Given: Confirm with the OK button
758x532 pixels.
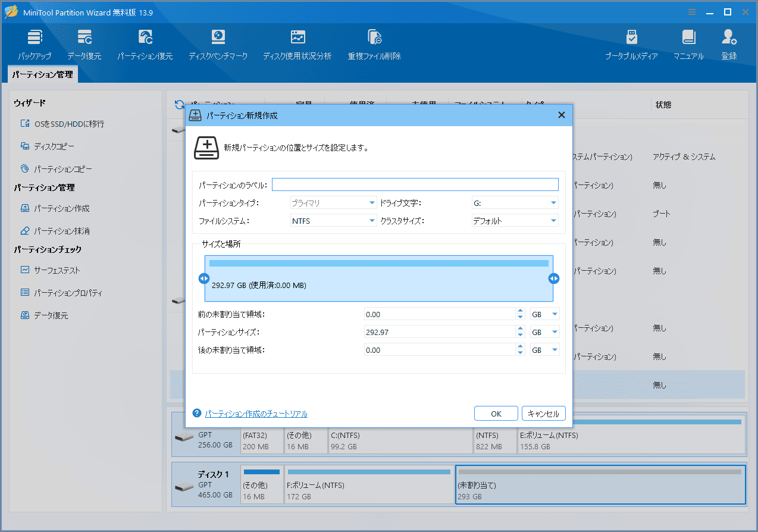Looking at the screenshot, I should coord(496,414).
